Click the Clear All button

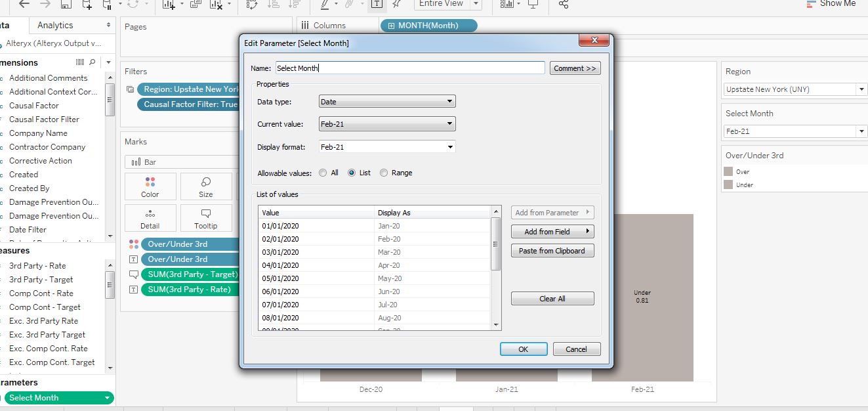click(552, 299)
